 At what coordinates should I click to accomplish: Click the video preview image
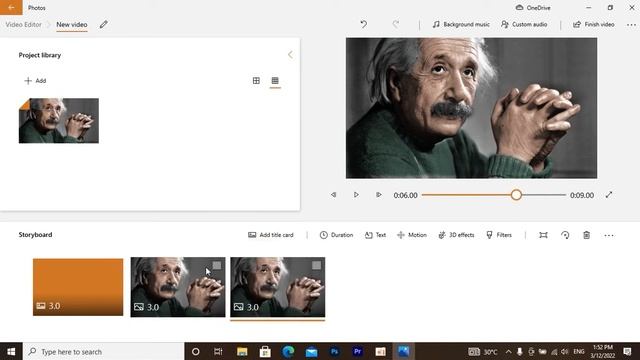tap(471, 108)
